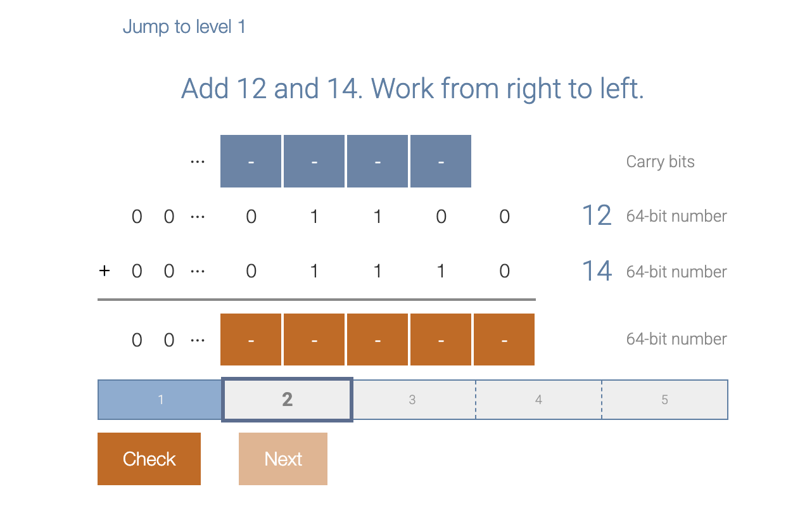Select the second carry bit cell from the left

coord(314,161)
